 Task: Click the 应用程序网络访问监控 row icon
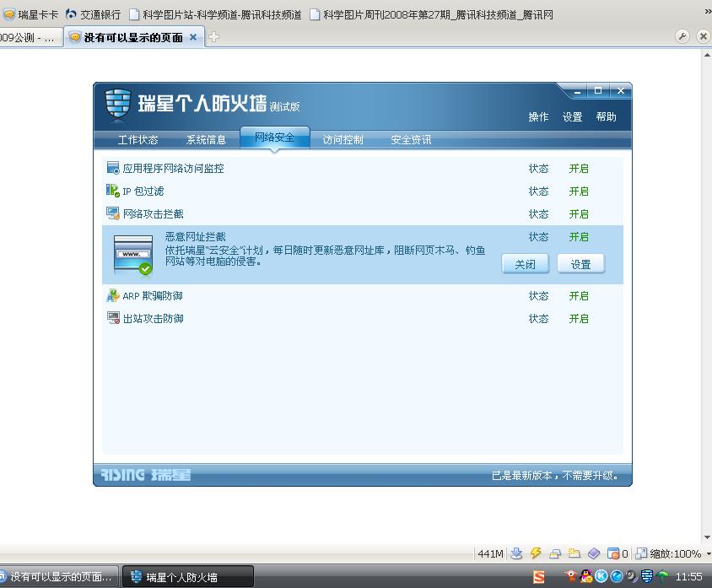click(112, 168)
